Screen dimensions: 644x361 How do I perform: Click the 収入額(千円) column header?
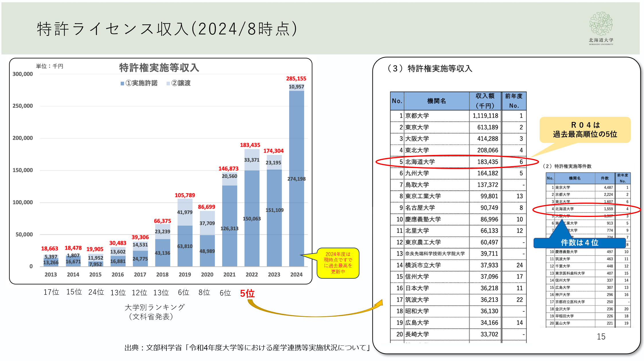tap(485, 101)
